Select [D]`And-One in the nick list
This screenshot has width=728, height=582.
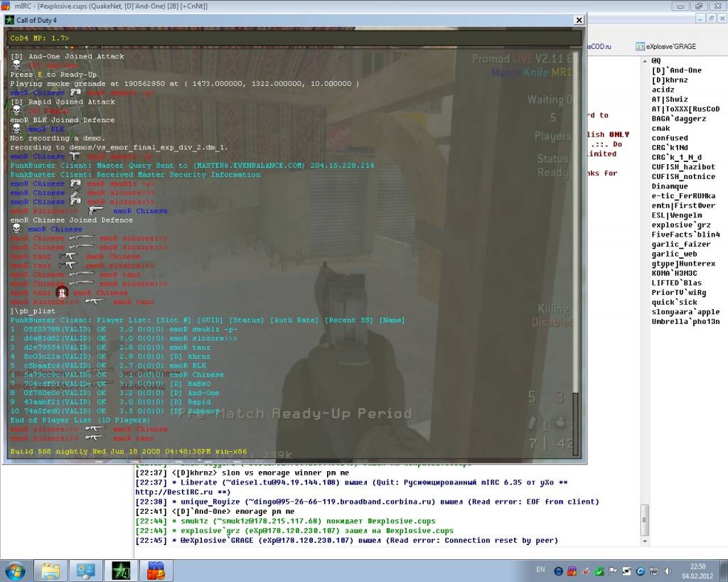click(x=677, y=70)
